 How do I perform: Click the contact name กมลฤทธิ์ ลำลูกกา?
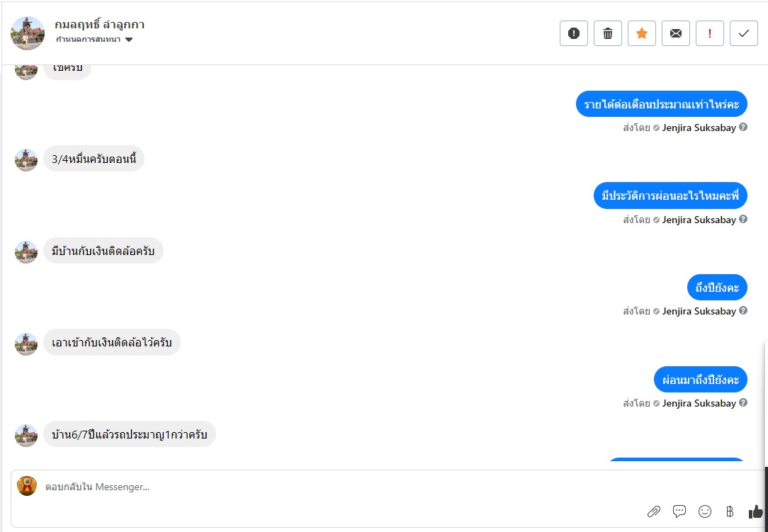point(99,25)
